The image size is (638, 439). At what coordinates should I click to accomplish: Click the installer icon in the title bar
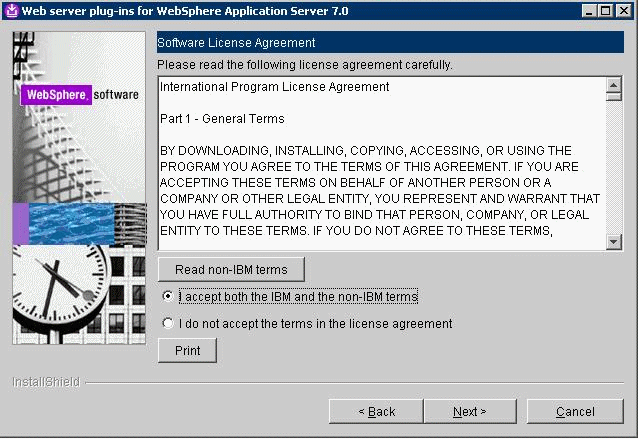tap(12, 11)
